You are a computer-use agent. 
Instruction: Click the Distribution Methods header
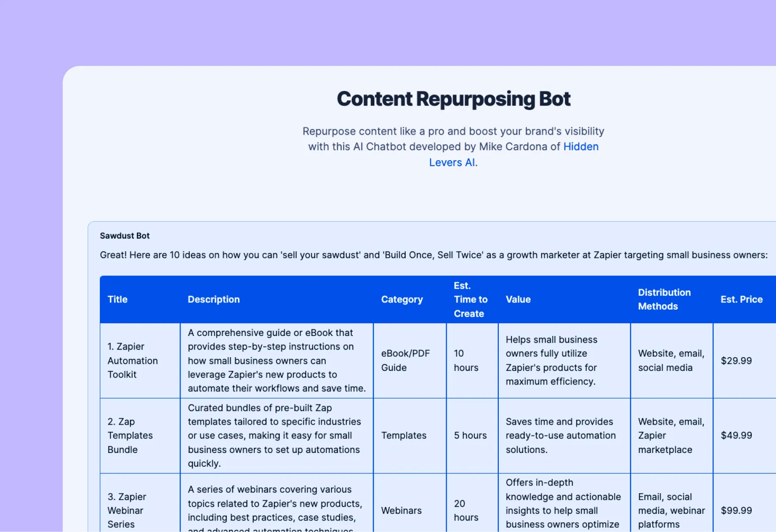pos(664,299)
